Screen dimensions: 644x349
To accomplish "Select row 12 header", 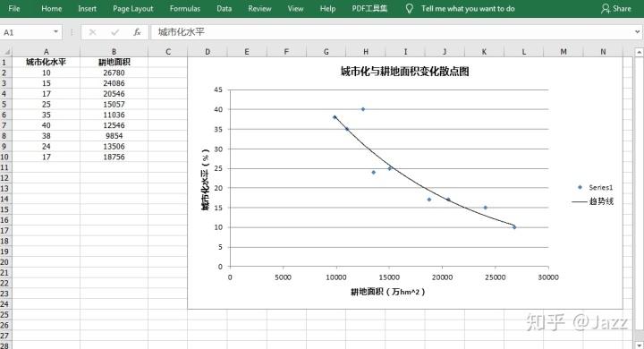I will 5,178.
